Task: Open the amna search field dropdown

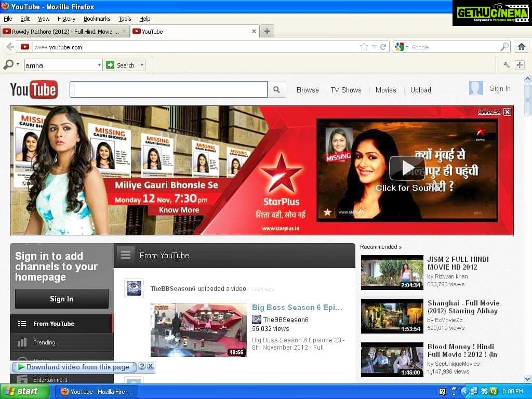Action: tap(99, 65)
